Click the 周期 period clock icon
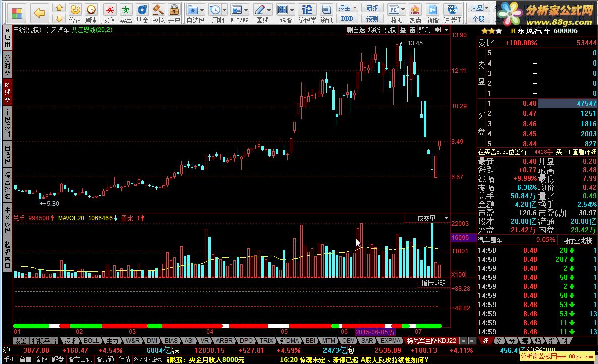The height and width of the screenshot is (364, 598). [214, 13]
